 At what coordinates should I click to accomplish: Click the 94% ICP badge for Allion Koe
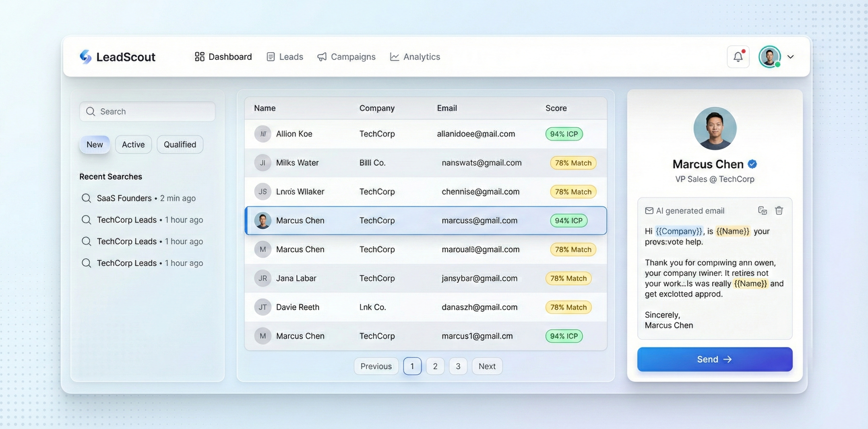click(564, 134)
